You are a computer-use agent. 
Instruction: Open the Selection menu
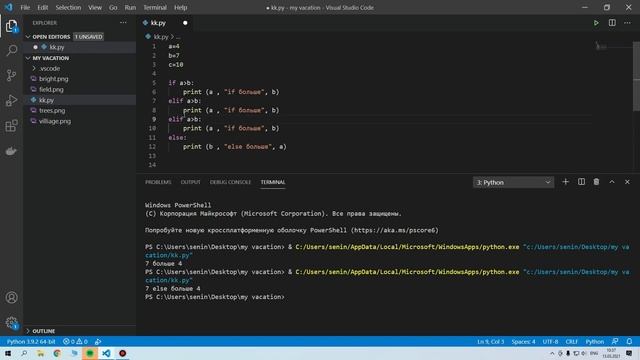68,7
